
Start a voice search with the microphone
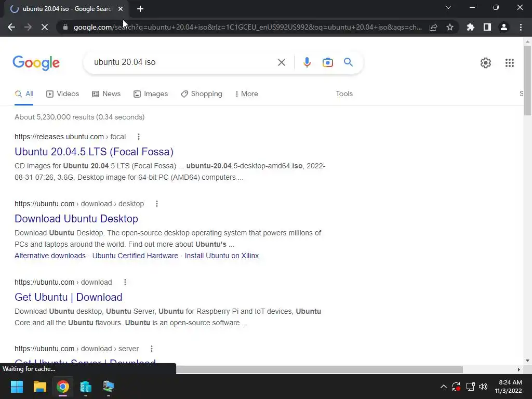click(x=307, y=62)
